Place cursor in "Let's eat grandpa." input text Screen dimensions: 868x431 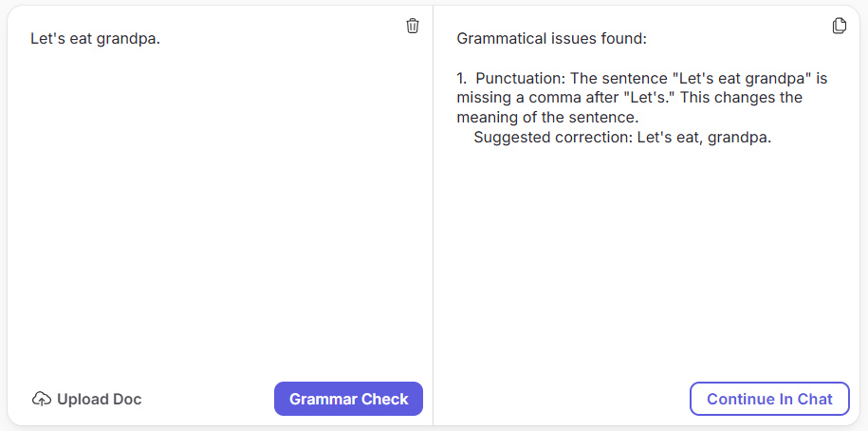[95, 39]
